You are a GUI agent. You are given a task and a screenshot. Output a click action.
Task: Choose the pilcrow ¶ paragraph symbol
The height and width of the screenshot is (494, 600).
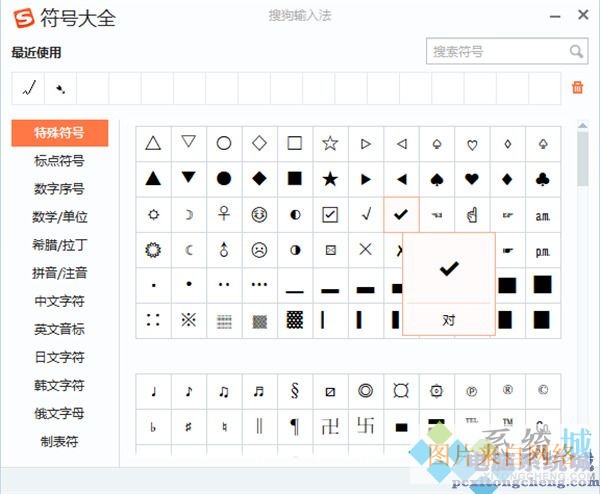point(294,427)
